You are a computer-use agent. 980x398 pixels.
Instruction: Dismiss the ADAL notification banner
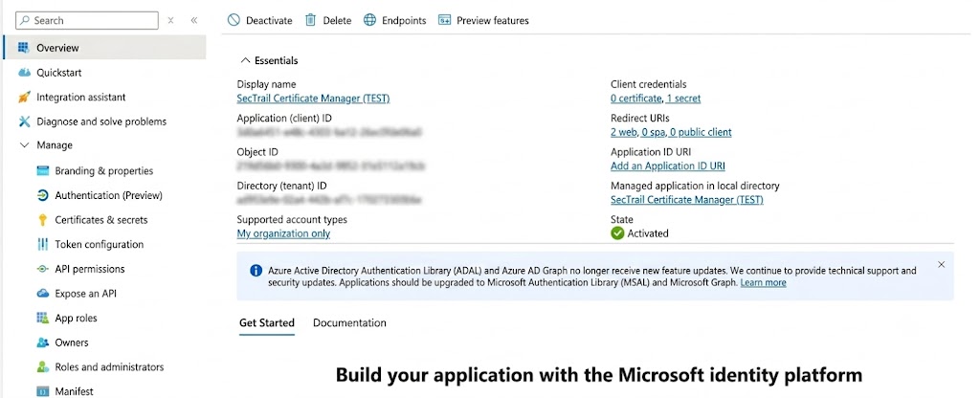click(x=942, y=264)
